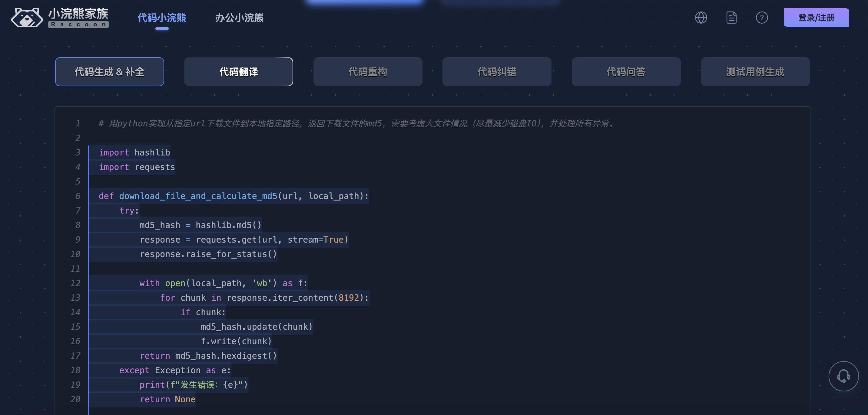Select the 代码问答 tab
The image size is (868, 415).
pyautogui.click(x=626, y=72)
